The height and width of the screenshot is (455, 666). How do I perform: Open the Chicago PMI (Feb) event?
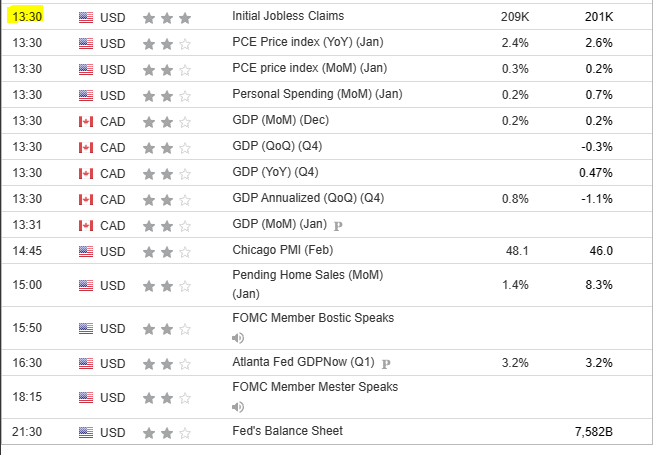[280, 251]
